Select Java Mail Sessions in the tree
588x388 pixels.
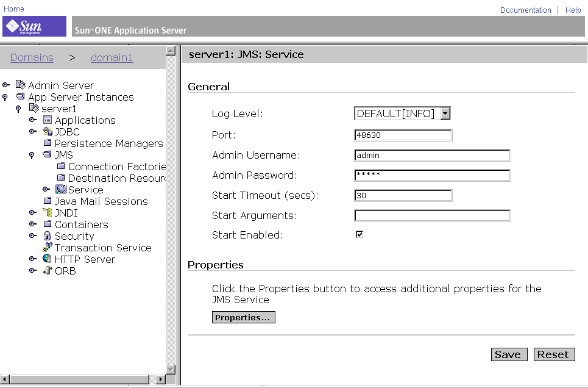pos(101,201)
